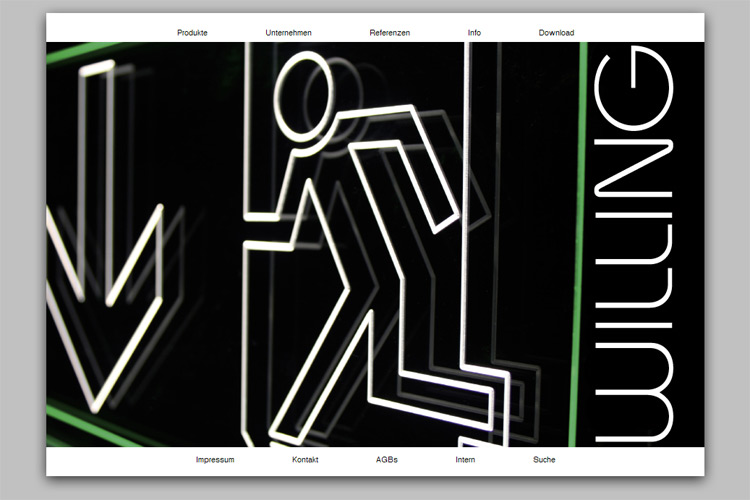Open the Suche search link
This screenshot has width=750, height=500.
[x=544, y=459]
